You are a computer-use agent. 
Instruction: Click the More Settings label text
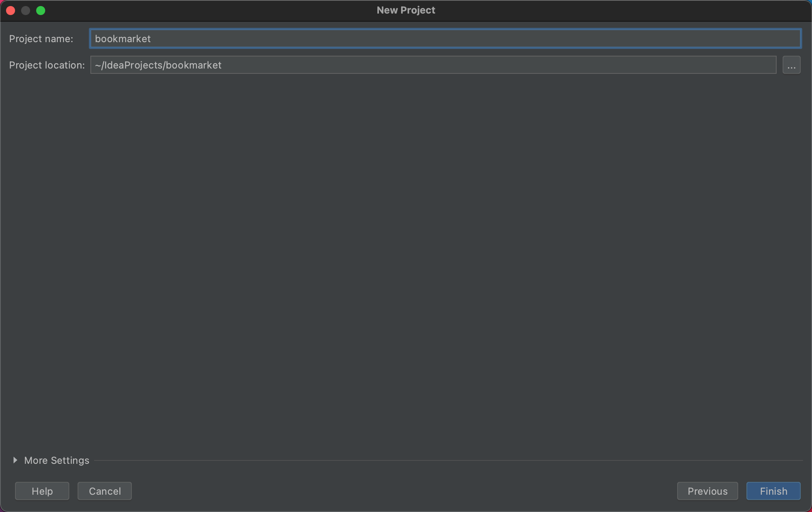tap(56, 460)
